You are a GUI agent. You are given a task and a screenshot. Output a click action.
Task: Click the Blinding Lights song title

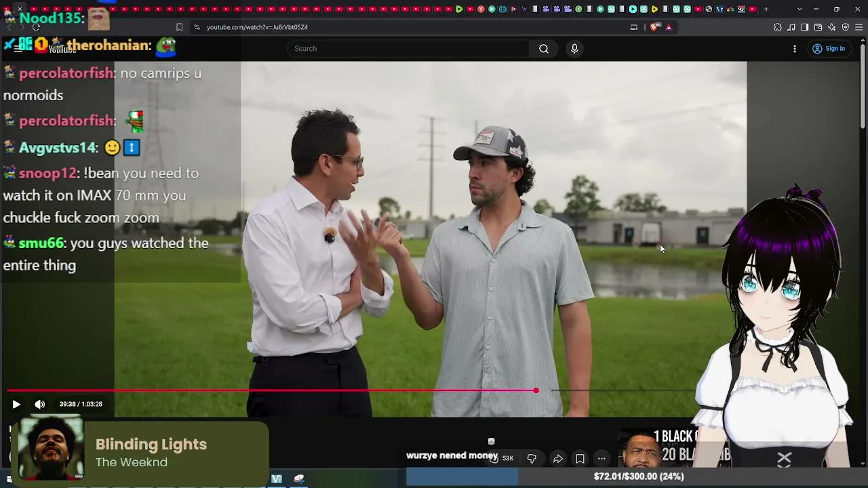pos(151,445)
